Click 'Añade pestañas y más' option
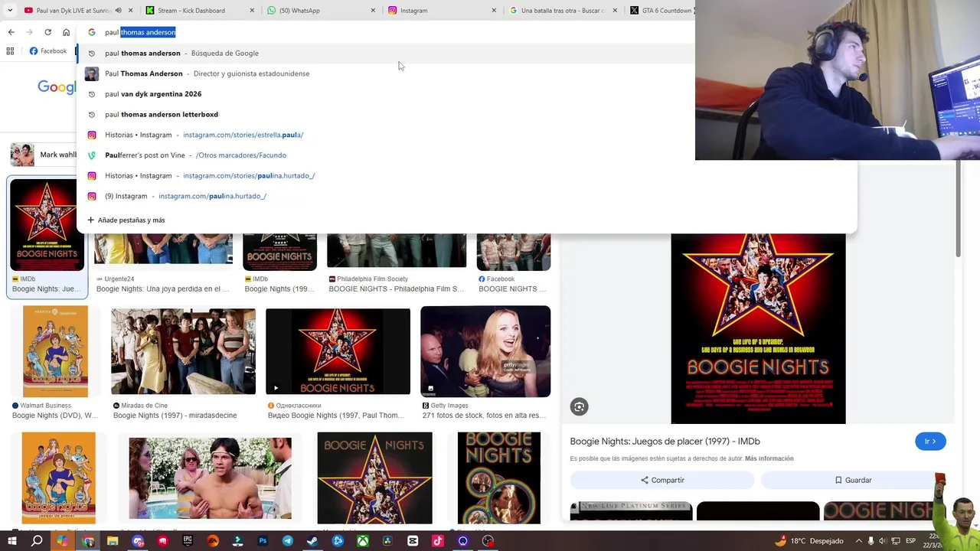Viewport: 980px width, 551px height. coord(126,220)
